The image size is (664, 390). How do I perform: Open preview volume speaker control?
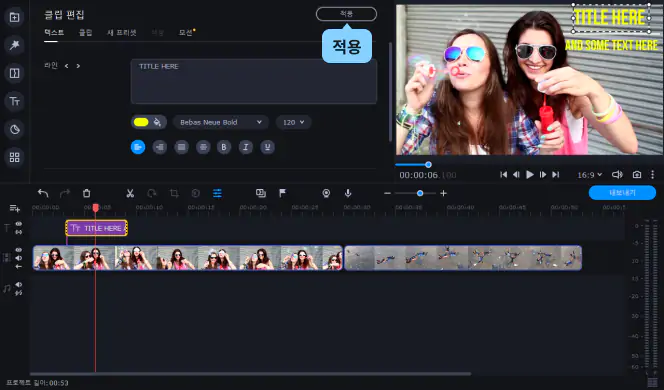click(x=617, y=174)
